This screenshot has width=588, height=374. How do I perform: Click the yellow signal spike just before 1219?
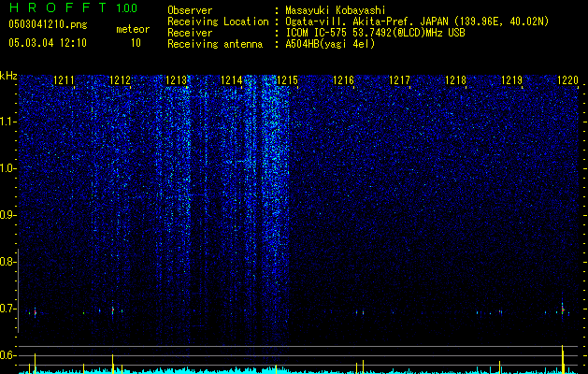pos(499,367)
